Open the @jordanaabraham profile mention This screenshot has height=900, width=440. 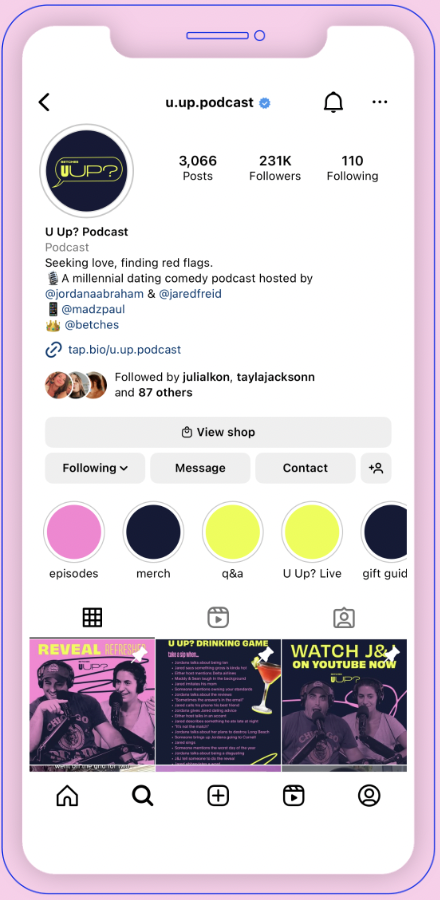point(94,294)
